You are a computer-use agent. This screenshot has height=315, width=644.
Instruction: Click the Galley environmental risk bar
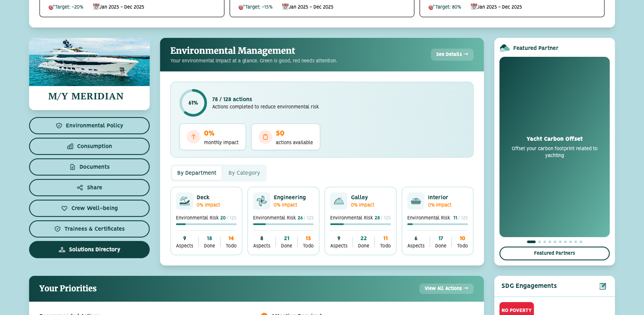click(361, 224)
